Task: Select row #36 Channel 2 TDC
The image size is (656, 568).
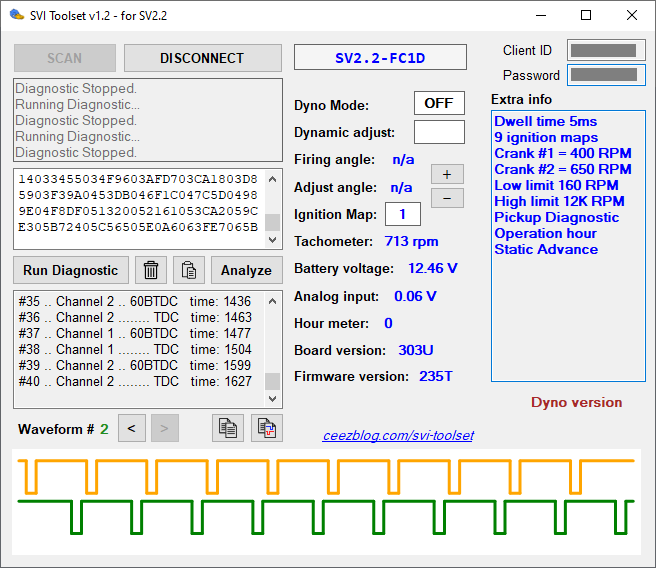Action: [135, 317]
